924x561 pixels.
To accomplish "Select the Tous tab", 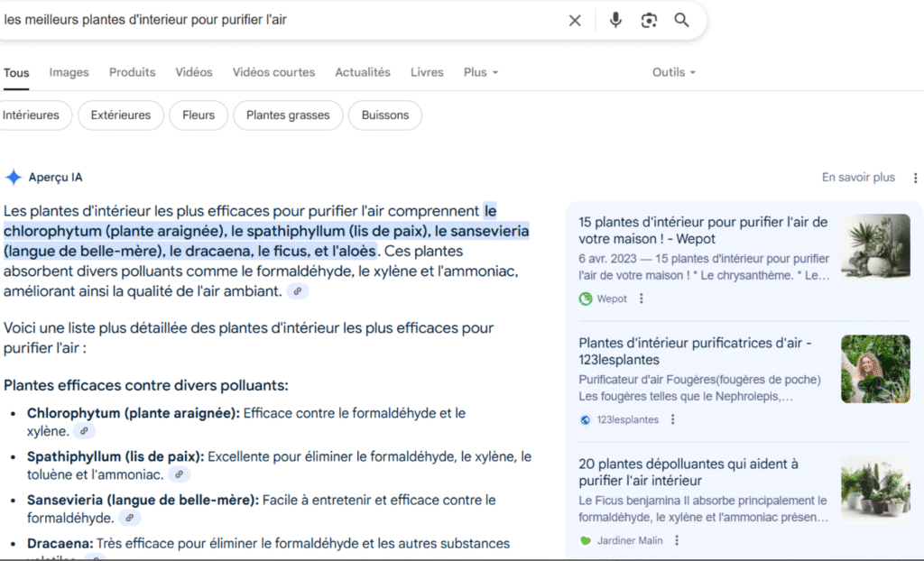I will coord(16,72).
